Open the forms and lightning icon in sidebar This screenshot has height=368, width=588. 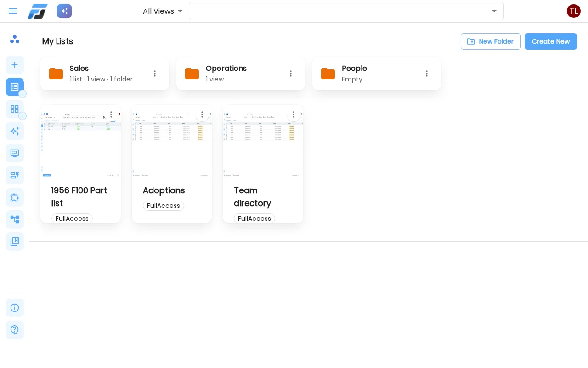[x=15, y=175]
